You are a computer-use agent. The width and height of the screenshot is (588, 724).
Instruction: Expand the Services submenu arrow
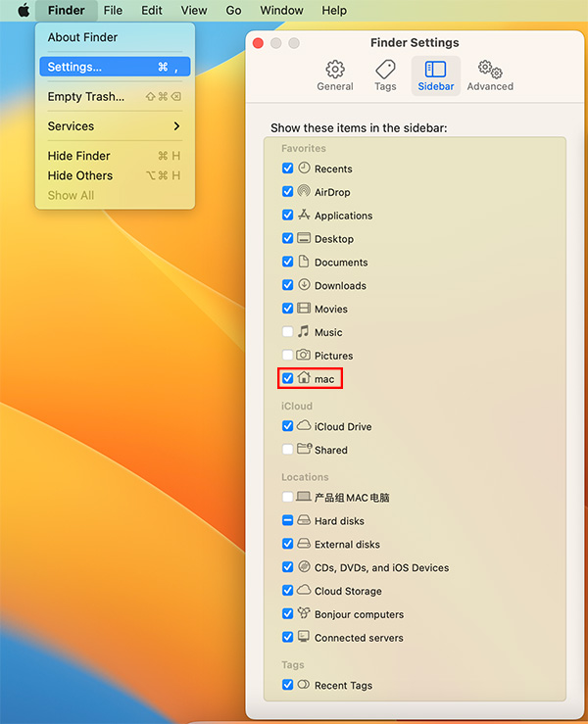pos(176,126)
